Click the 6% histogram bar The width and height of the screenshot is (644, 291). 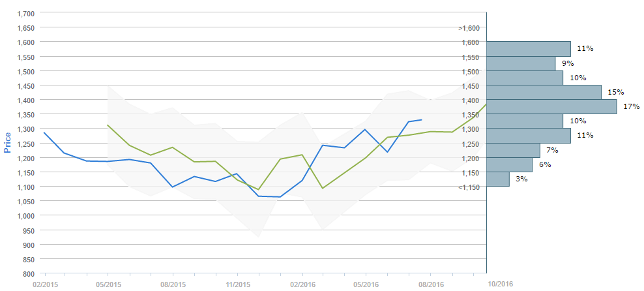coord(509,164)
